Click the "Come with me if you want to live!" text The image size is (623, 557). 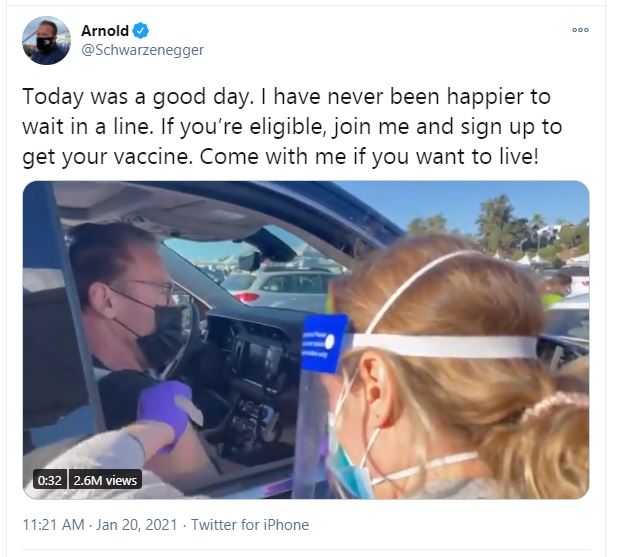coord(369,157)
